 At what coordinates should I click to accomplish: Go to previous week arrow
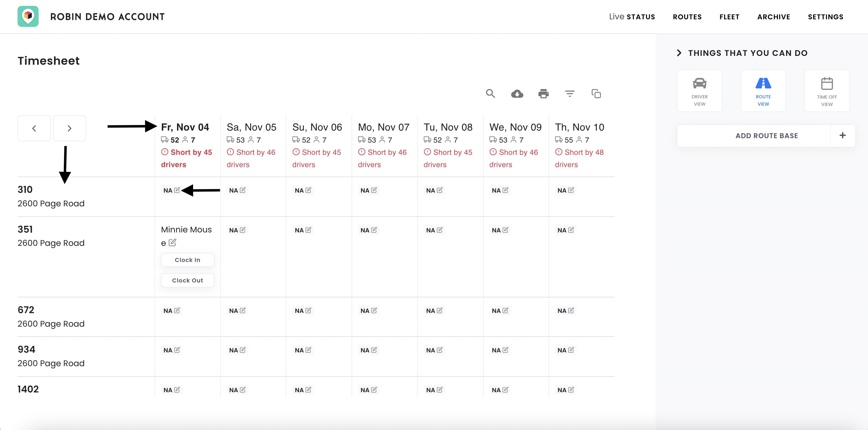tap(34, 128)
